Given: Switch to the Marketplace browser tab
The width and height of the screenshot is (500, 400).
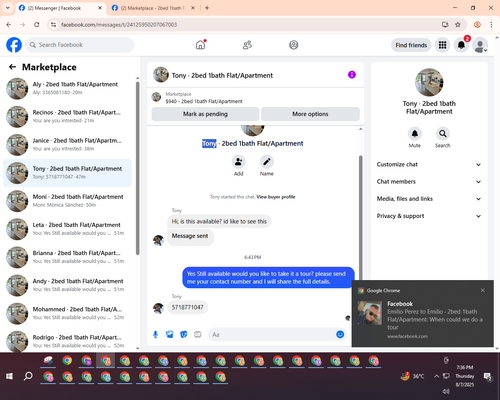Looking at the screenshot, I should point(151,8).
